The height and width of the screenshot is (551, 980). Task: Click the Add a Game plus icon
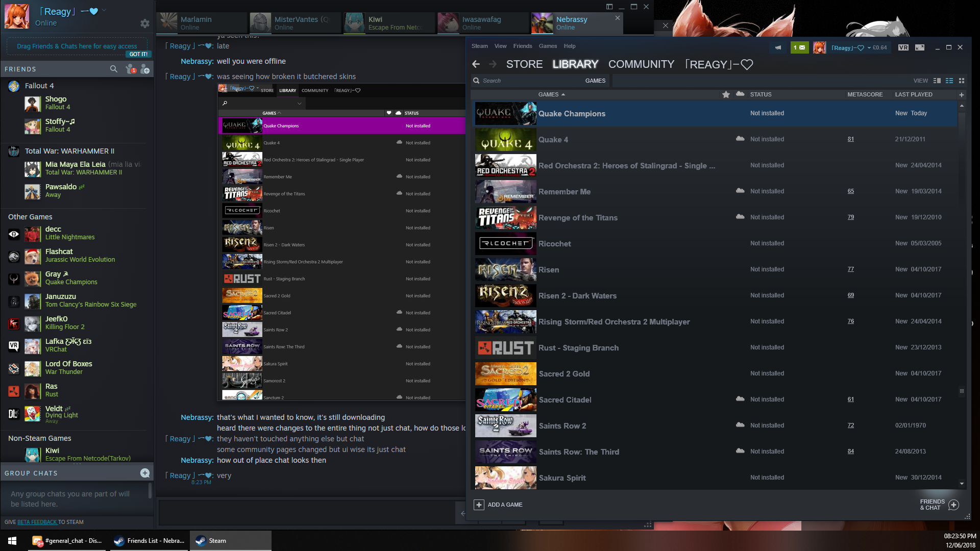coord(479,505)
